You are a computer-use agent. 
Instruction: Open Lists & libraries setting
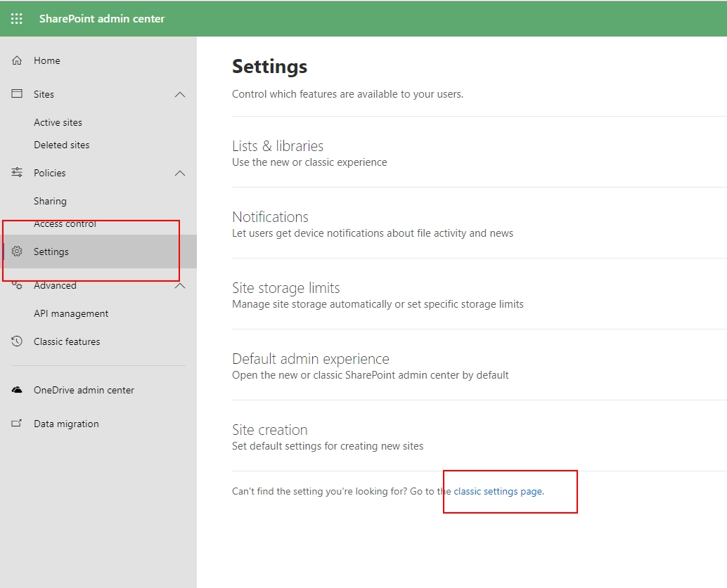click(278, 146)
